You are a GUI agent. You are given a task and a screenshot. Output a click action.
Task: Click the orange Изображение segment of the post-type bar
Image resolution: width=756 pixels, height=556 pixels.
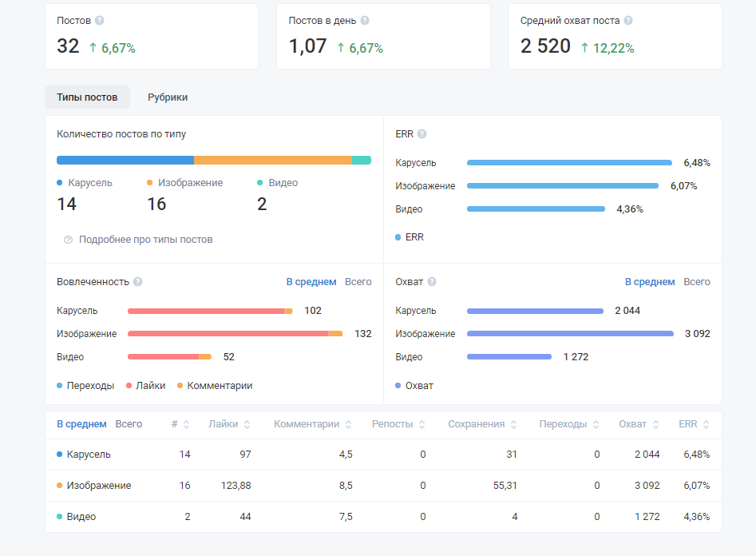coord(273,161)
